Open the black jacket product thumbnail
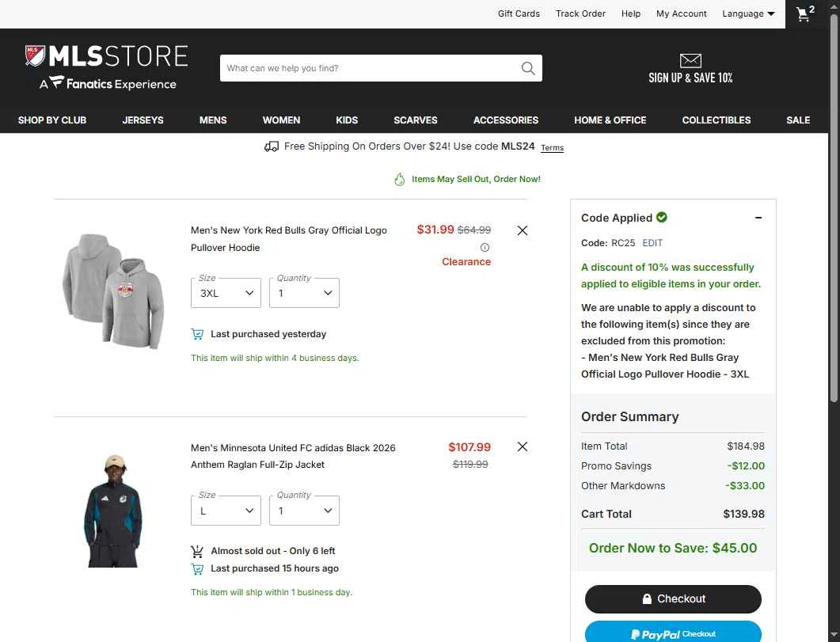The image size is (840, 642). pyautogui.click(x=113, y=511)
